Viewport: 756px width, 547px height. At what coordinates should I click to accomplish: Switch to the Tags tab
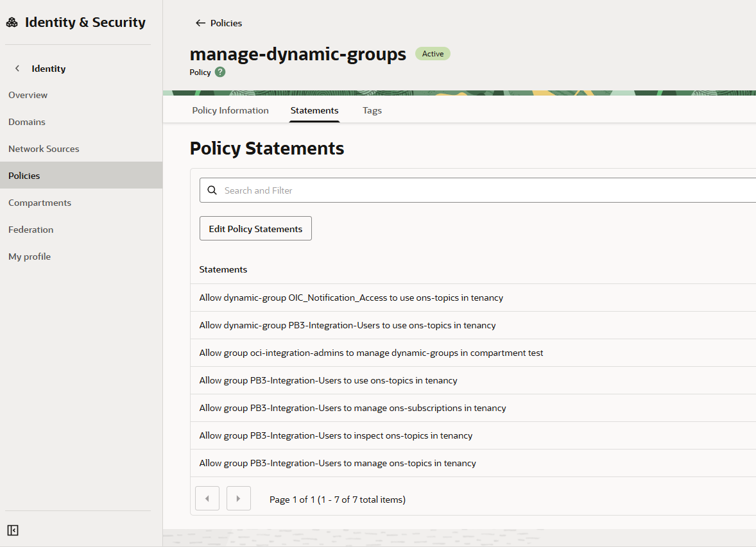tap(372, 110)
